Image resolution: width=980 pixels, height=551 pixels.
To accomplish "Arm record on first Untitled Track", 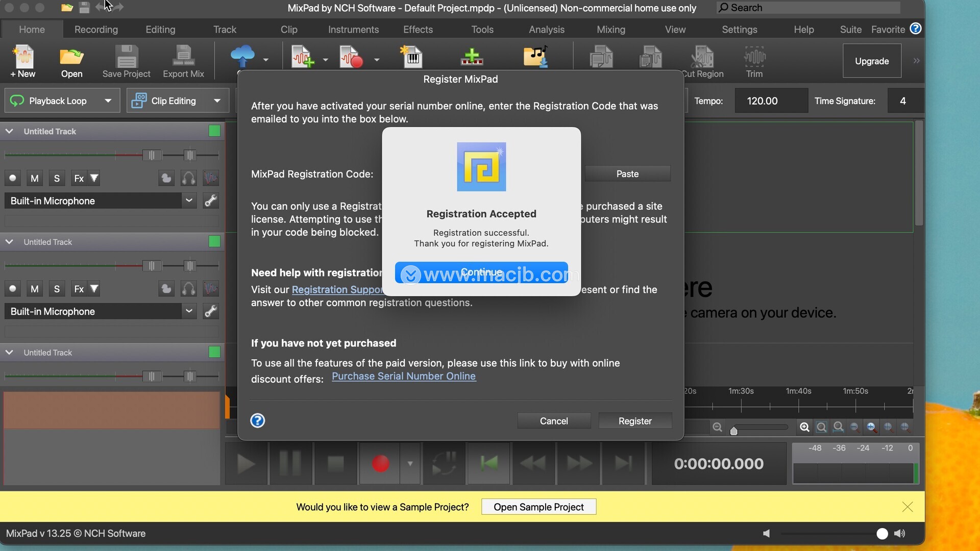I will [x=13, y=178].
